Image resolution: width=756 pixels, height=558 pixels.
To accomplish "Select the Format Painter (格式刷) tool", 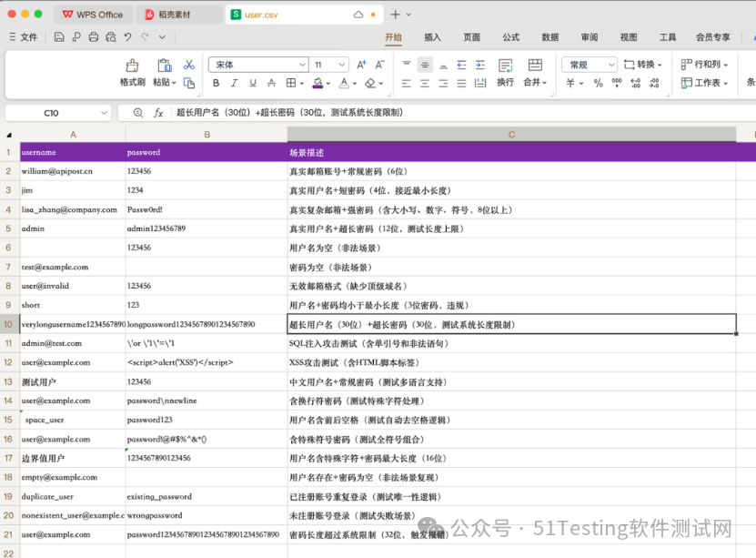I will pyautogui.click(x=131, y=73).
